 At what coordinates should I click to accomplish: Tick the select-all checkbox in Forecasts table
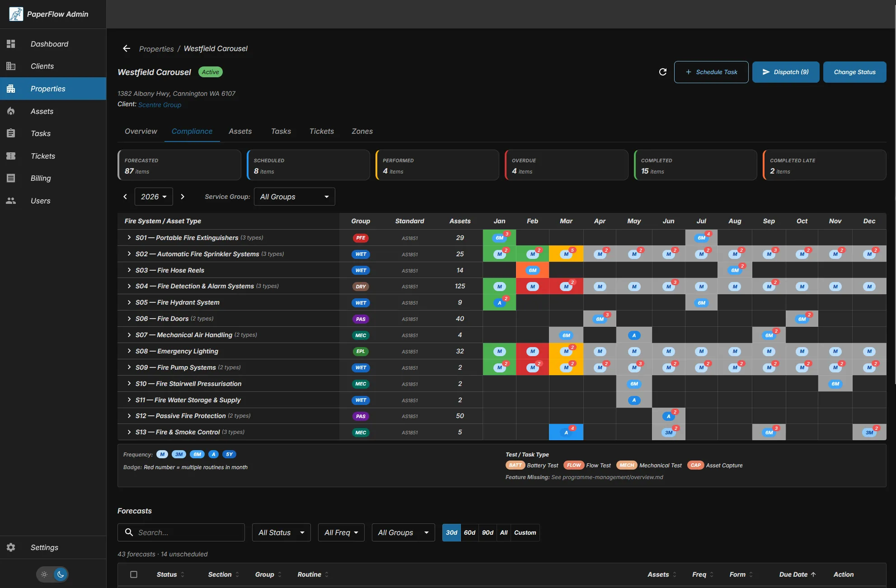(x=134, y=574)
